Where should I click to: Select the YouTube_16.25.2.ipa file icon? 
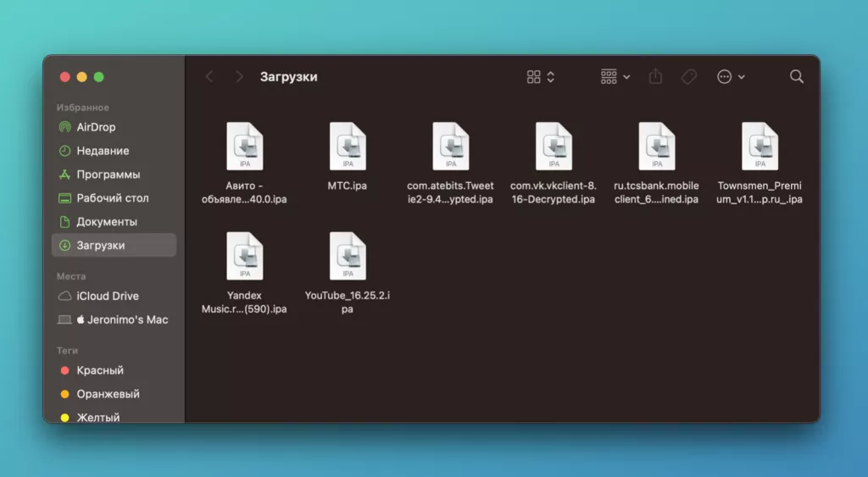click(348, 256)
